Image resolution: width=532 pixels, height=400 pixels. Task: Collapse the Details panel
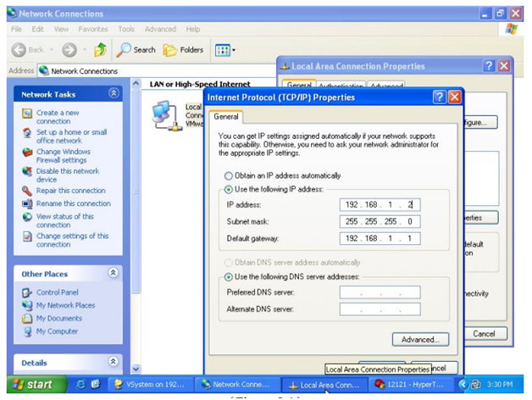coord(114,361)
